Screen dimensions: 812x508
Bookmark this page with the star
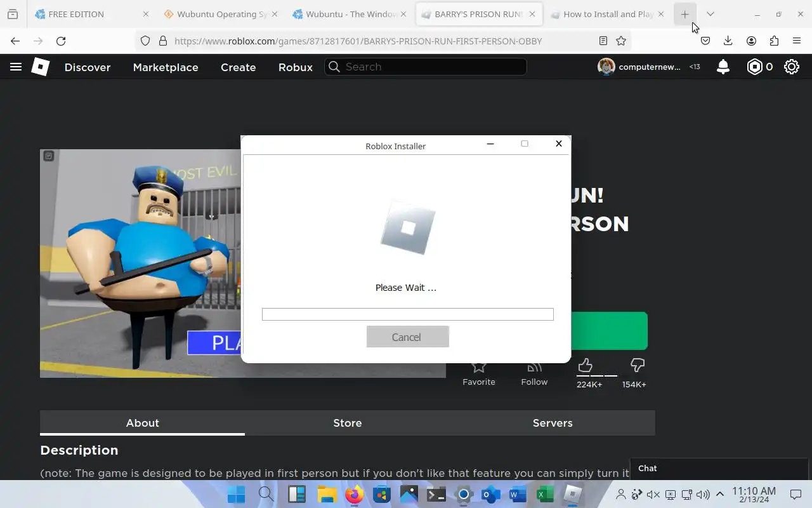[621, 41]
